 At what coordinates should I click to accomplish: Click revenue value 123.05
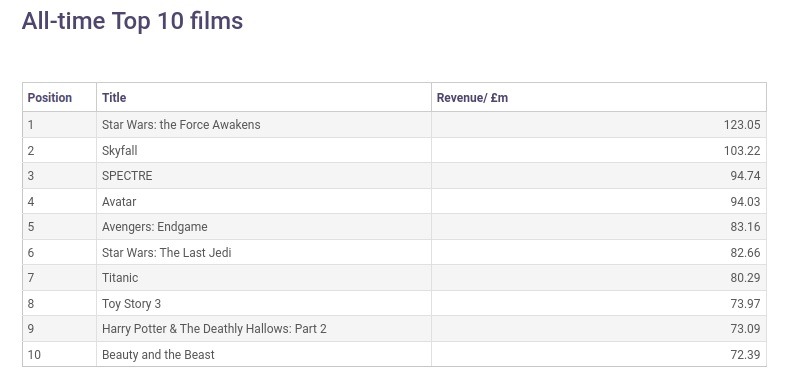click(742, 125)
